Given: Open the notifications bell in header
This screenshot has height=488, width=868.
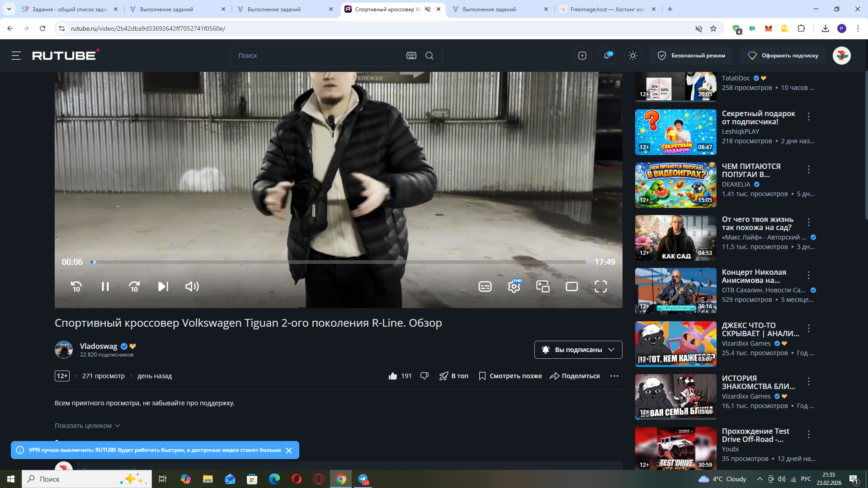Looking at the screenshot, I should [x=607, y=56].
